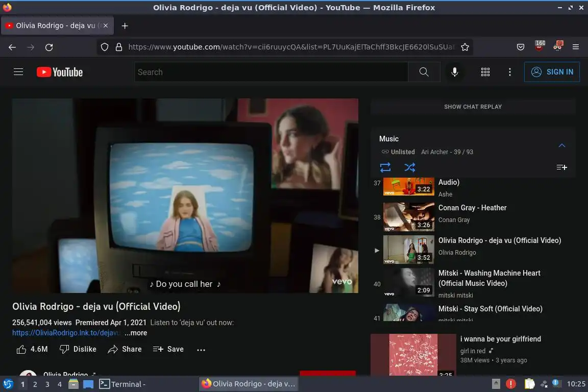Image resolution: width=588 pixels, height=392 pixels.
Task: Click the 256,541,004 views text
Action: click(x=42, y=323)
